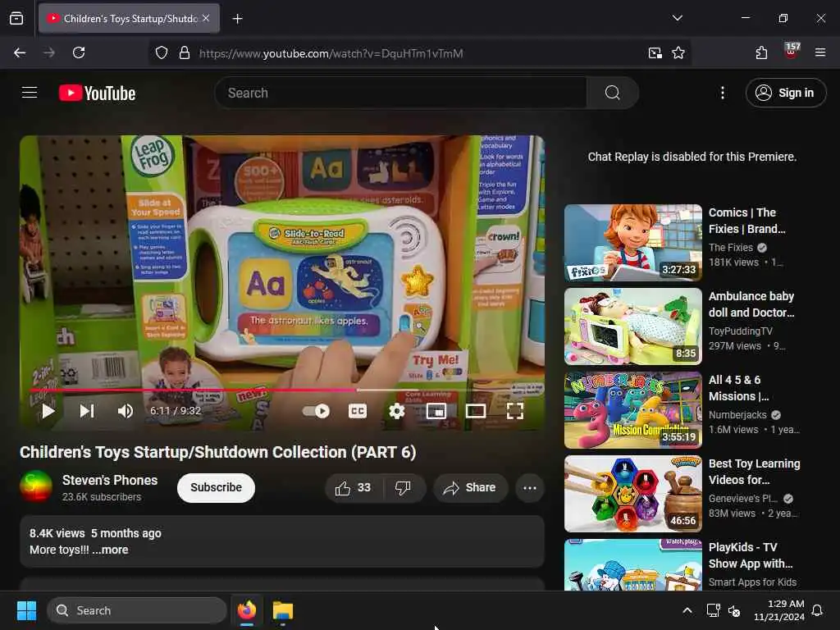Enter fullscreen mode

point(515,411)
